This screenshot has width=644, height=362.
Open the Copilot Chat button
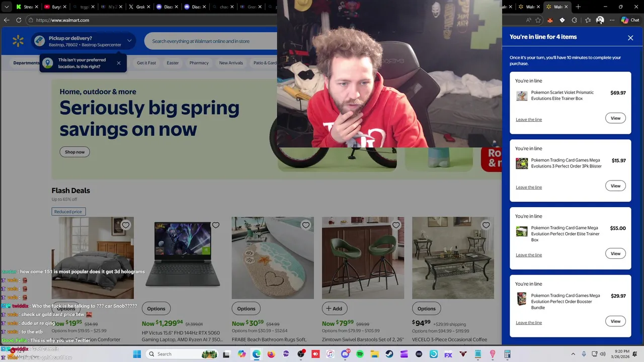[x=630, y=20]
